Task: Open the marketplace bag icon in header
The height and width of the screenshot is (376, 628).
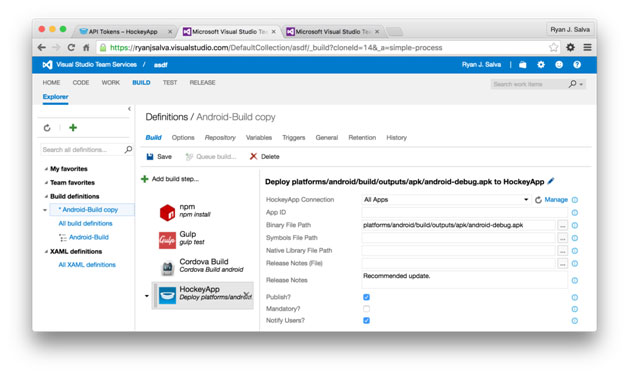Action: point(523,64)
